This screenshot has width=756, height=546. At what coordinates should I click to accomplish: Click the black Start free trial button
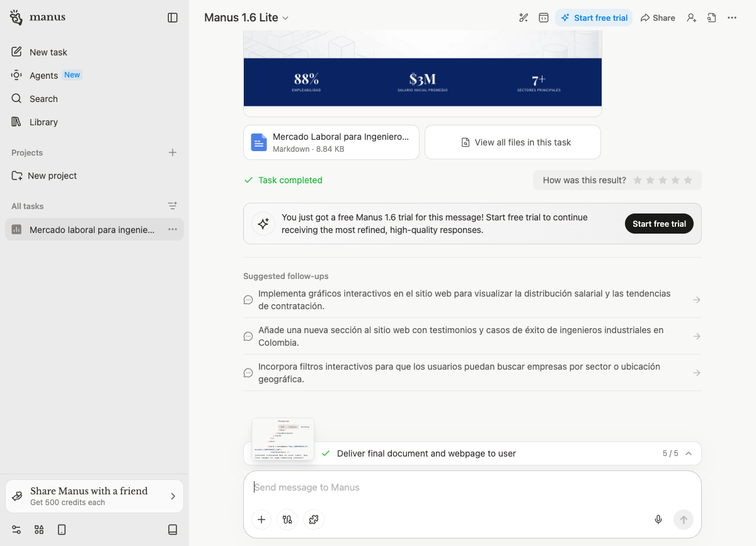coord(659,224)
